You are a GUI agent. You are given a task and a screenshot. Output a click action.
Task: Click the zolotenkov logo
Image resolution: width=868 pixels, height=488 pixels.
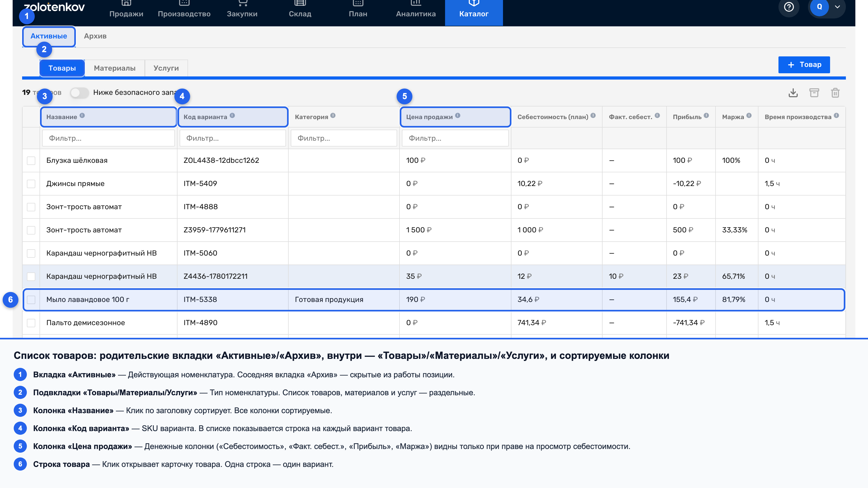54,7
